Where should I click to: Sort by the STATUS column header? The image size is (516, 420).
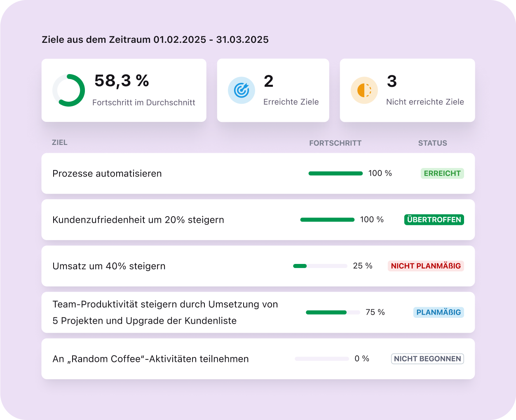click(x=432, y=143)
